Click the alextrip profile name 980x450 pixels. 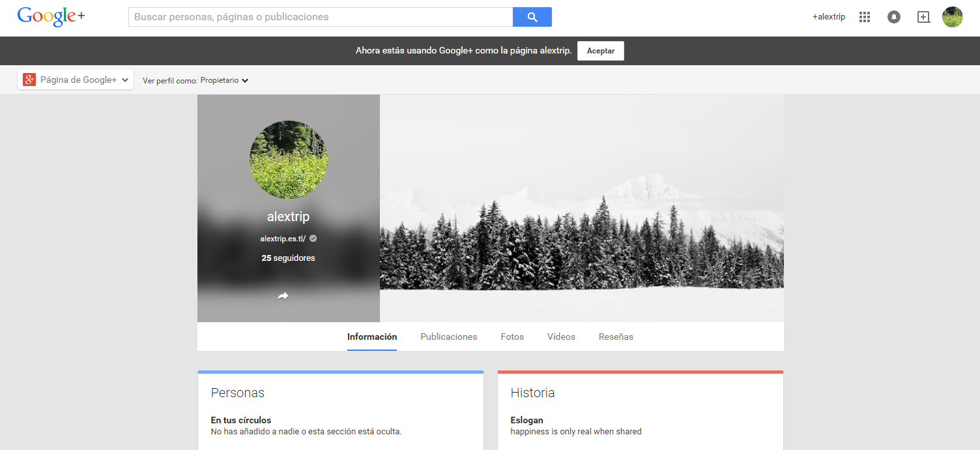point(288,217)
